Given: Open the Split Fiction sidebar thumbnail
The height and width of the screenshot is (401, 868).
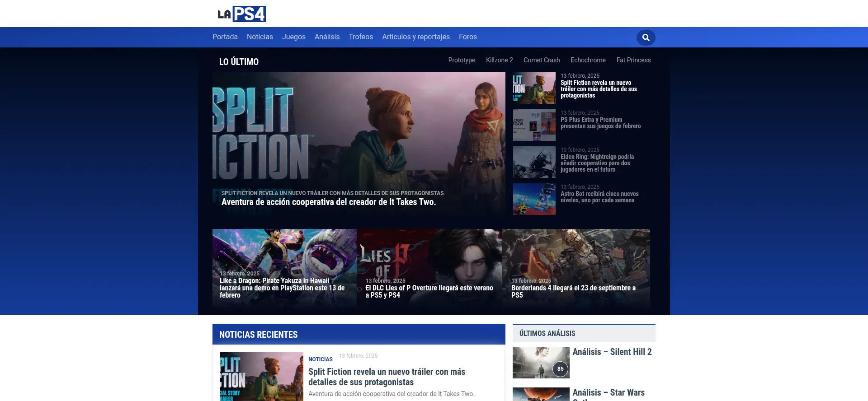Looking at the screenshot, I should click(534, 88).
